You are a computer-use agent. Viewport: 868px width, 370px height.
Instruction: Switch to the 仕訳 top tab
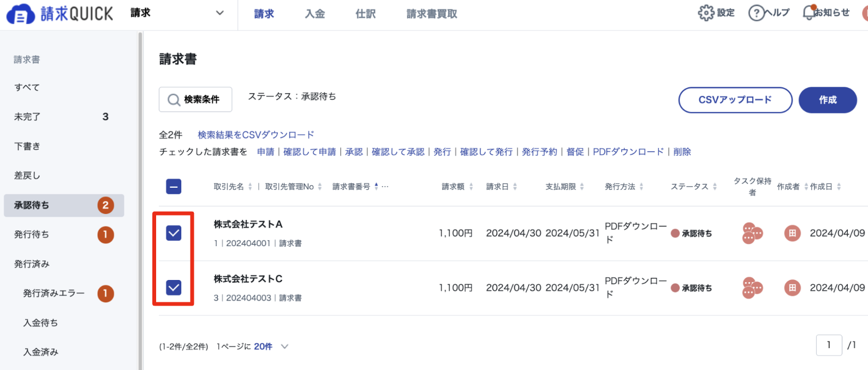366,14
